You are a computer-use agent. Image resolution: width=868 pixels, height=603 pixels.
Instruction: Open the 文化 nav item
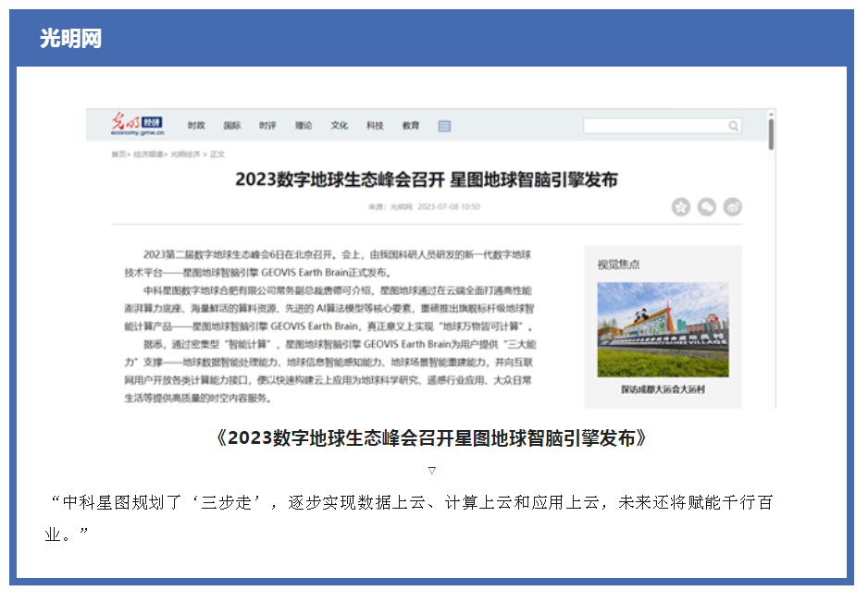340,126
